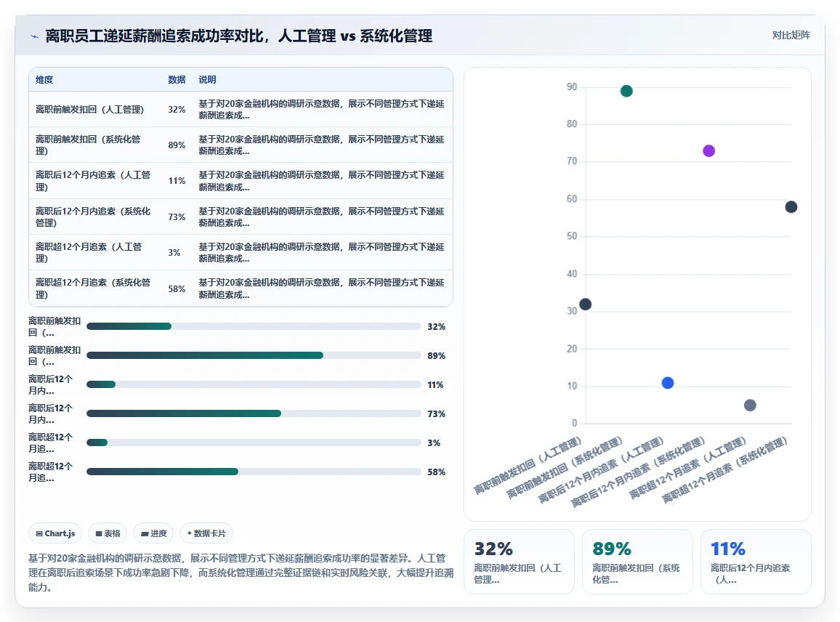Click the 数据 column header
840x622 pixels.
[177, 80]
